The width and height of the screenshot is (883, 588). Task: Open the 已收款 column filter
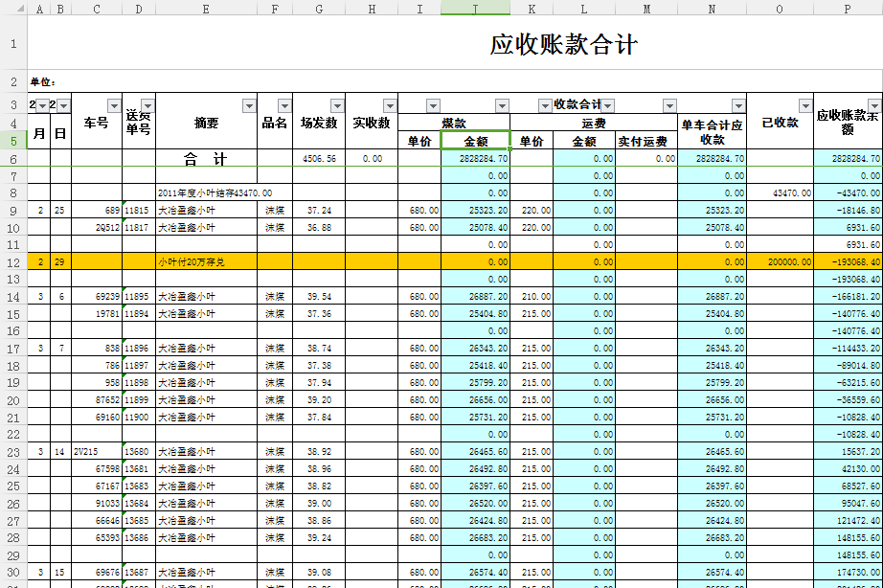click(805, 105)
